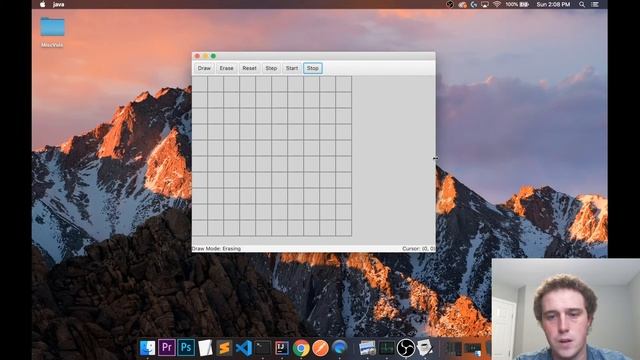Click the battery 100% indicator
This screenshot has height=360, width=640.
[517, 4]
